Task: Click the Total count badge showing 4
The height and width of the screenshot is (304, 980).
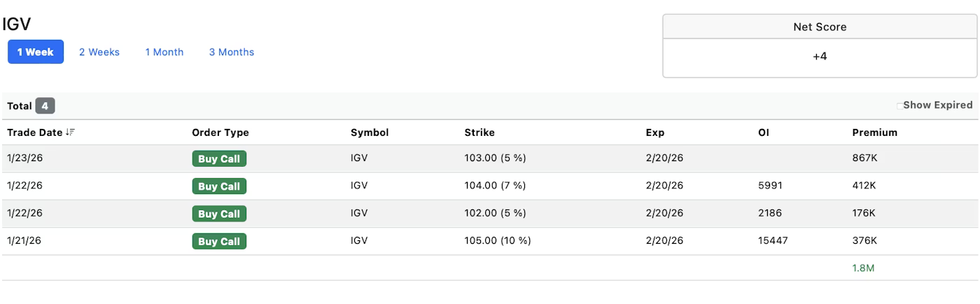Action: click(45, 106)
